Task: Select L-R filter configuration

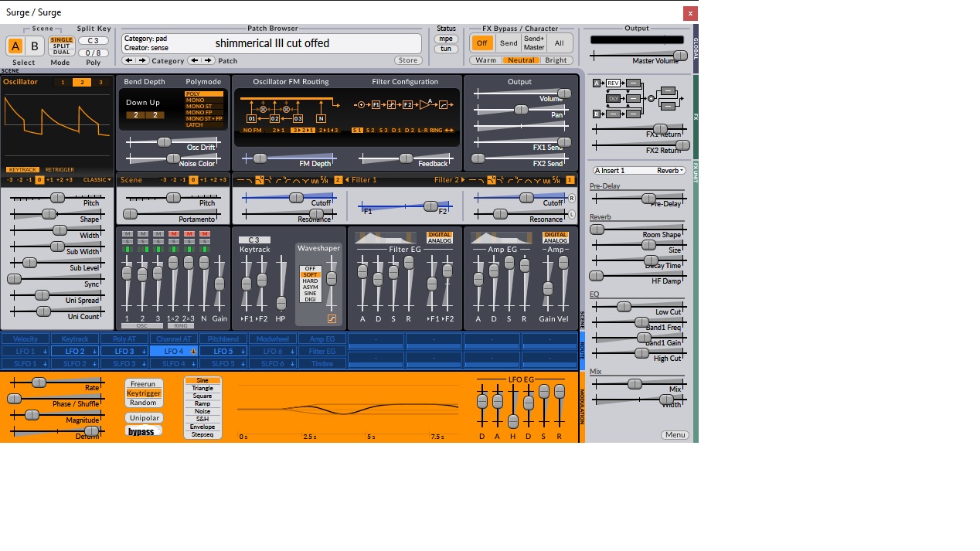Action: 422,131
